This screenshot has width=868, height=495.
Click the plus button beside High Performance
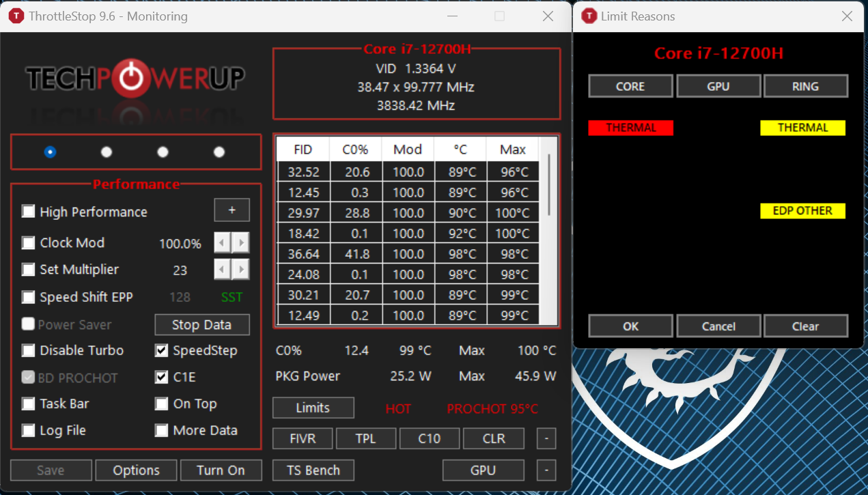click(x=232, y=210)
